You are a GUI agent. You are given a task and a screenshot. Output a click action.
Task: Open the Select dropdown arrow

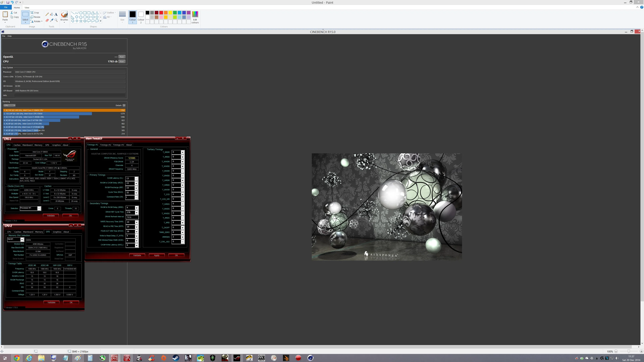point(25,22)
